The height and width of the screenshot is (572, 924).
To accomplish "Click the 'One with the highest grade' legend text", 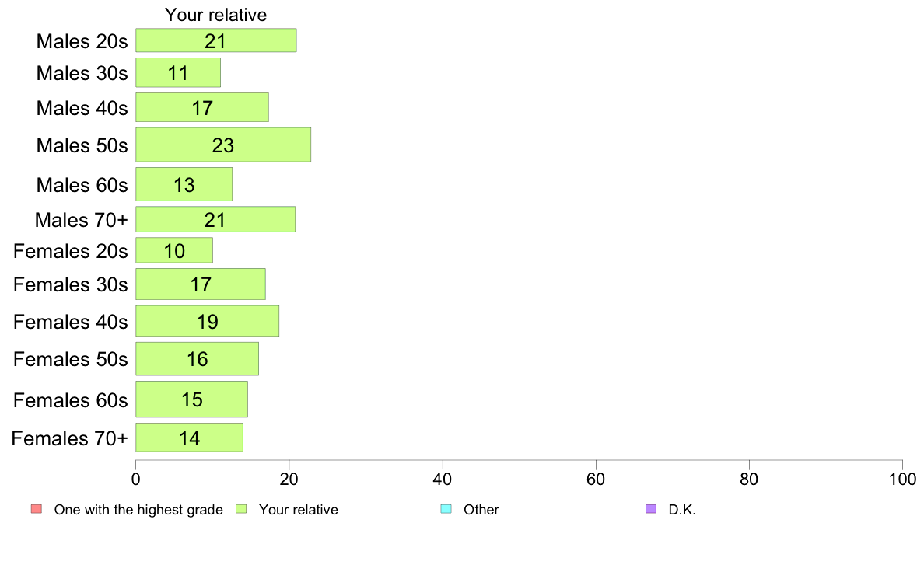I will point(138,510).
